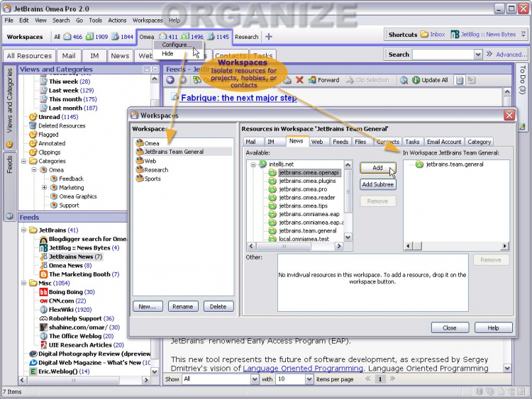Switch to the Category tab
This screenshot has height=399, width=532.
click(x=479, y=142)
